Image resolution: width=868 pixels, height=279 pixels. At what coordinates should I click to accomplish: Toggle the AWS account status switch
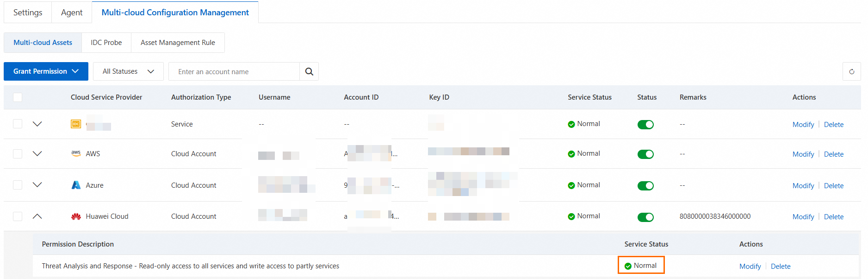(645, 154)
